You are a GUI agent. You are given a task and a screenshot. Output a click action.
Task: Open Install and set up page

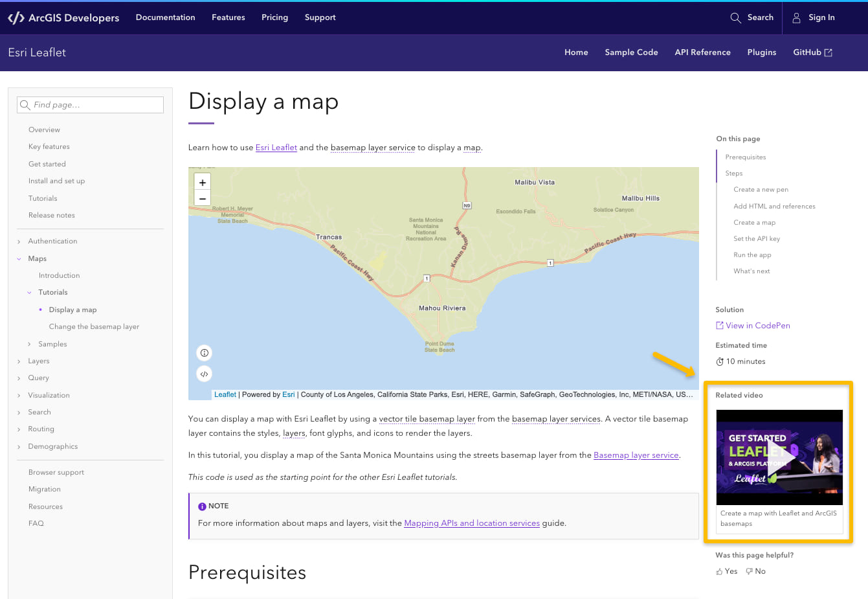(56, 181)
